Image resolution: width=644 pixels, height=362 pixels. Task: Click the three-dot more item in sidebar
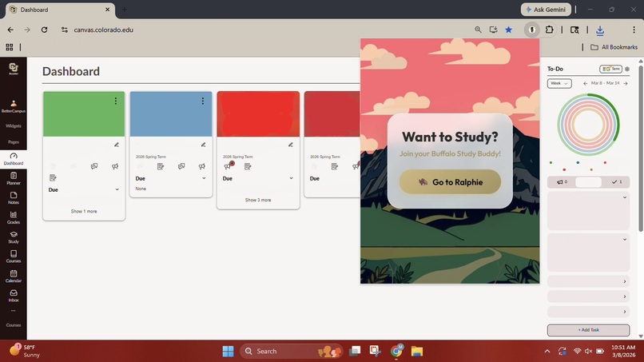click(x=14, y=311)
